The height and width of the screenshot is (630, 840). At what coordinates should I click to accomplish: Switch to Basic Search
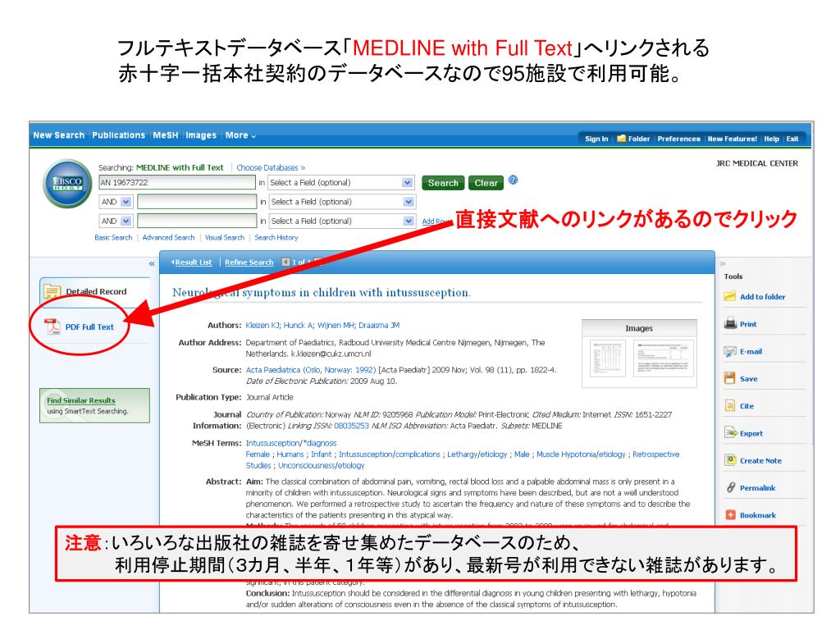[113, 237]
